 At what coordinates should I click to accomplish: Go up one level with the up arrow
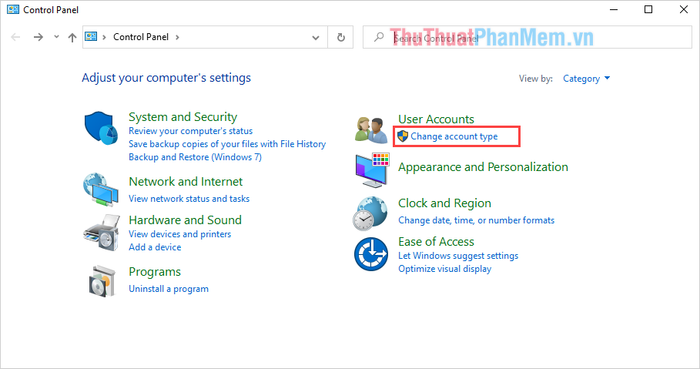click(x=72, y=37)
